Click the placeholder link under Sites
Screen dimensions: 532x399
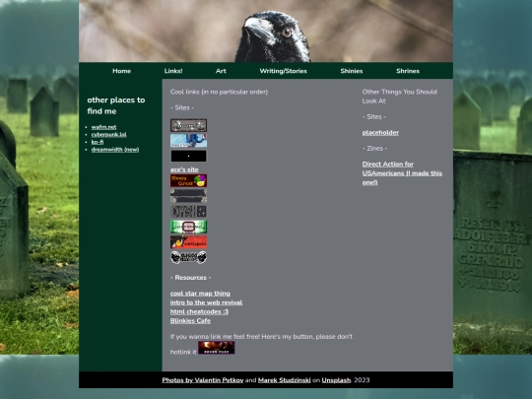pyautogui.click(x=380, y=133)
